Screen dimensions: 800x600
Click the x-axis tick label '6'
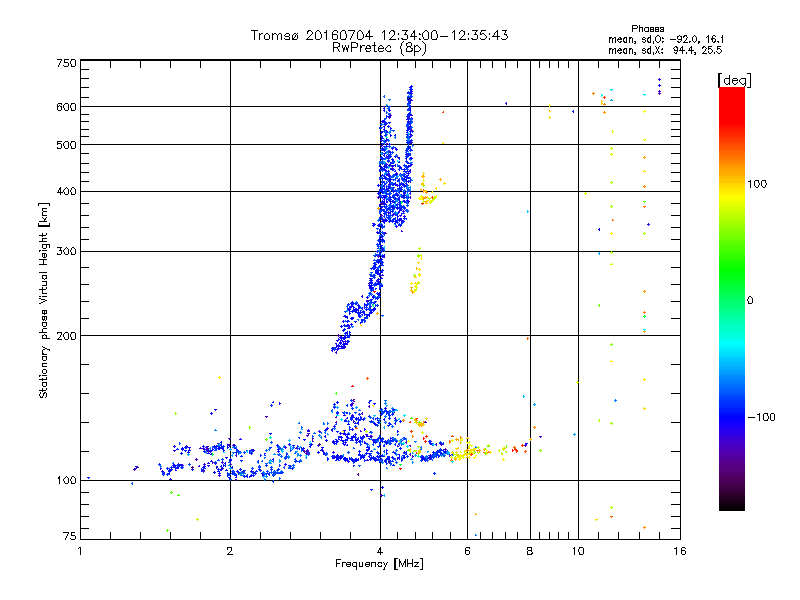[x=467, y=551]
